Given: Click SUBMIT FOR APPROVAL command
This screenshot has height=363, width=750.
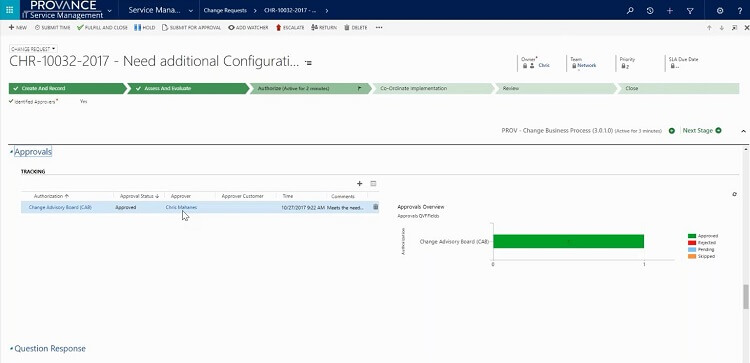Looking at the screenshot, I should (191, 28).
